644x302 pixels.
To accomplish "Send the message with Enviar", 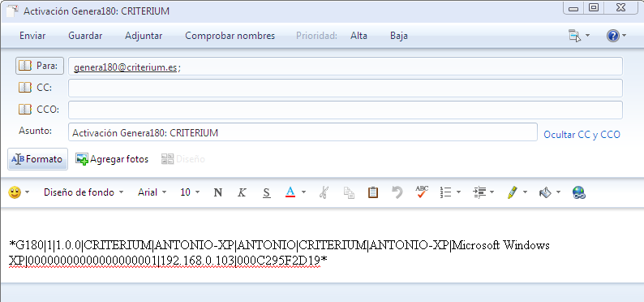I will coord(32,36).
